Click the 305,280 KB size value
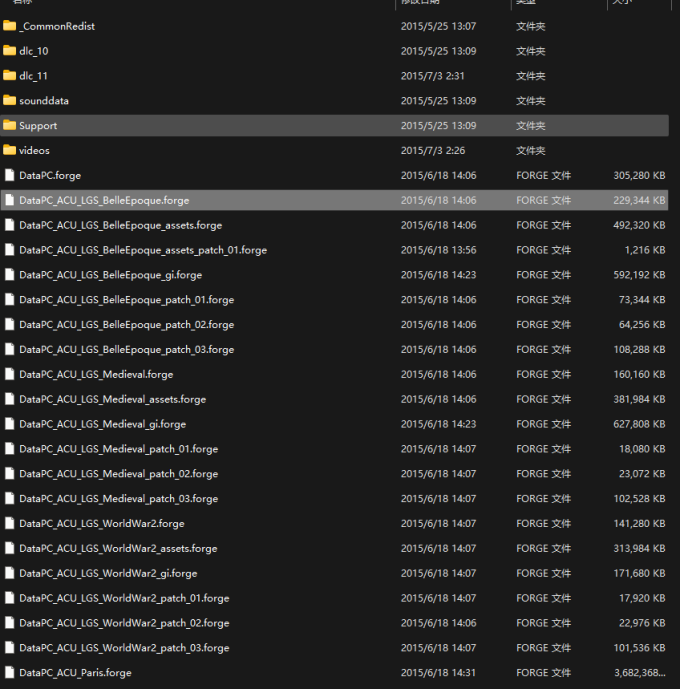Screen dimensions: 680x689 click(x=639, y=175)
